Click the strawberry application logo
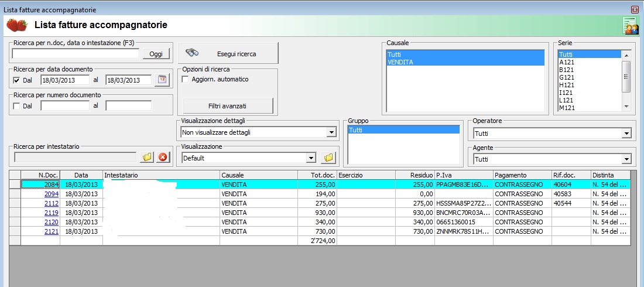The image size is (644, 287). [x=17, y=25]
